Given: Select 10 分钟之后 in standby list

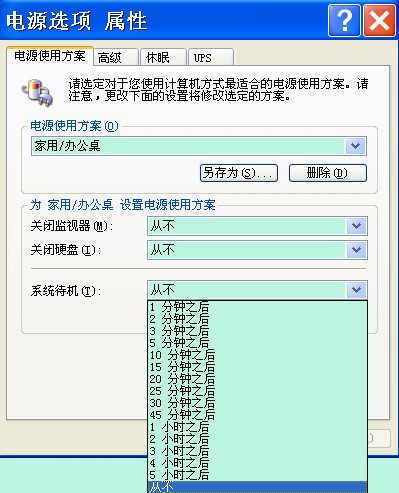Looking at the screenshot, I should click(x=257, y=355).
